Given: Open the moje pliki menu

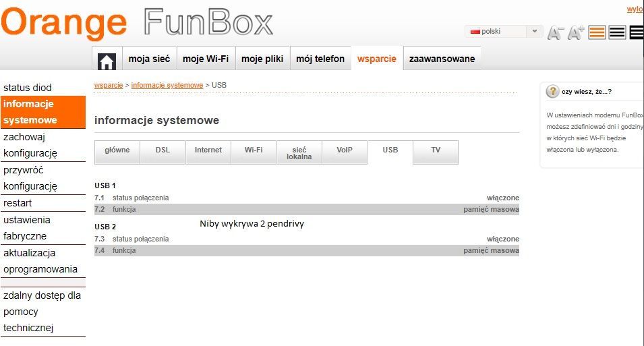Looking at the screenshot, I should [x=262, y=59].
